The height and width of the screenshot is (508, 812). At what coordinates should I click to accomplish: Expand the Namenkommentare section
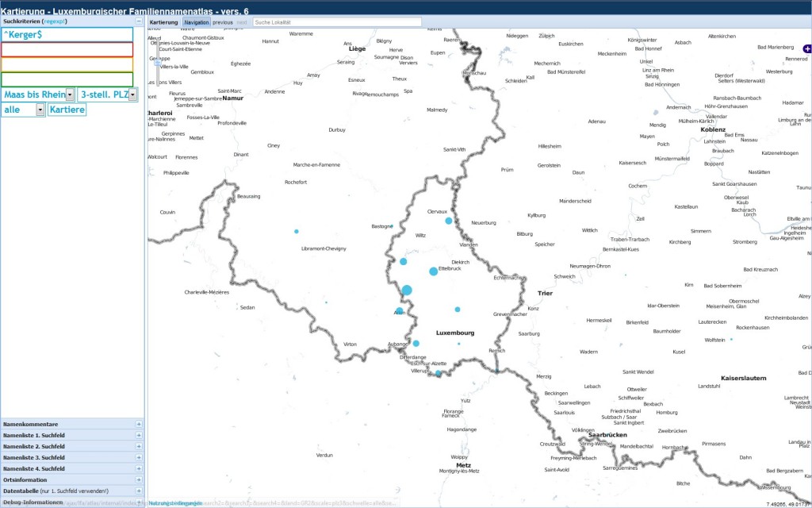pos(139,425)
